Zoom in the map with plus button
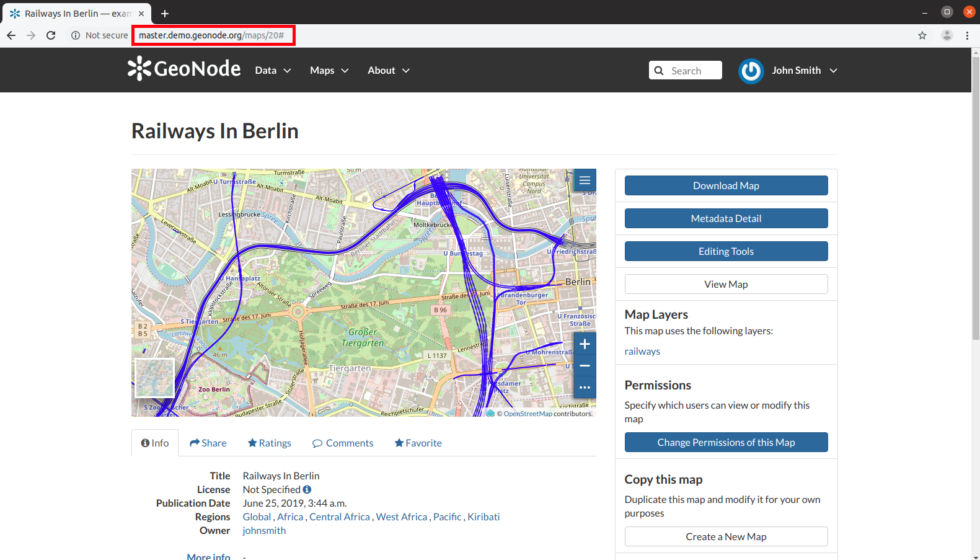The image size is (980, 560). click(585, 344)
